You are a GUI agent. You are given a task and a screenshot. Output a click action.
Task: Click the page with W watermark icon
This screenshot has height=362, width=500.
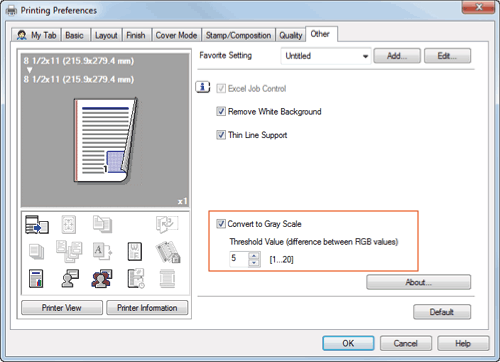point(135,251)
